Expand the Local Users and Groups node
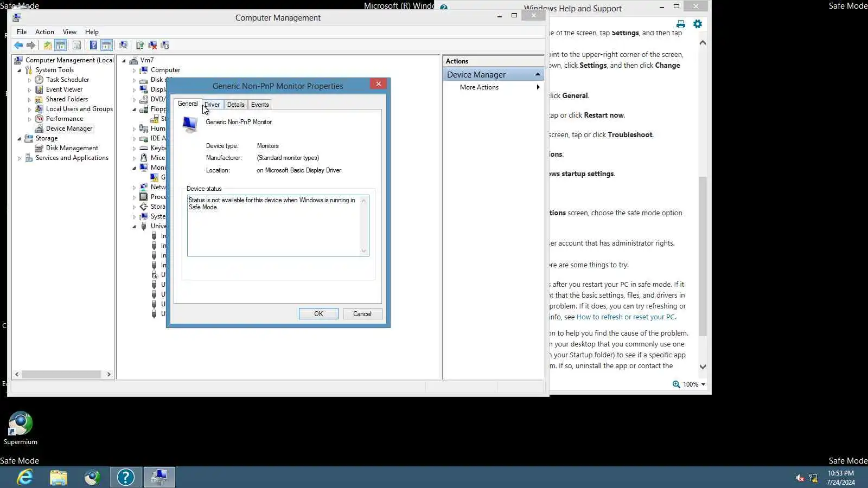The width and height of the screenshot is (868, 488). click(29, 110)
